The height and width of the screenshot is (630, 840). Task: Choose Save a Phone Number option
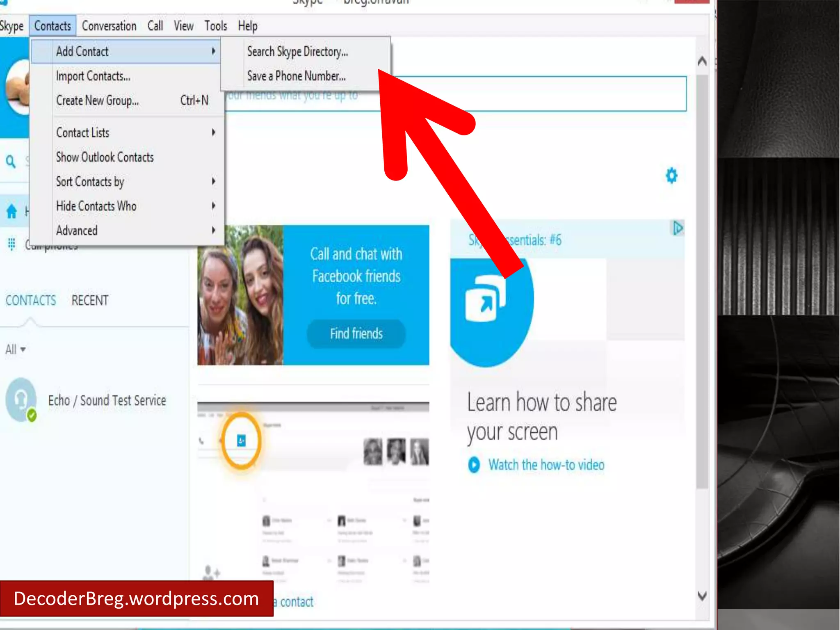pos(297,76)
